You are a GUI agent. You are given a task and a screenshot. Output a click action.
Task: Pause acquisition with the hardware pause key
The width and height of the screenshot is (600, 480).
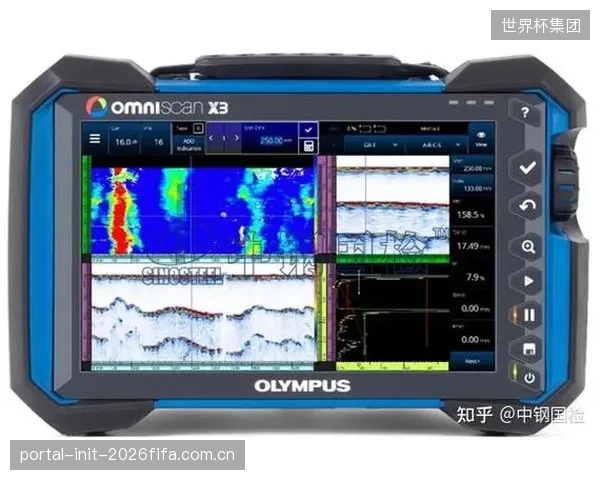(x=529, y=315)
